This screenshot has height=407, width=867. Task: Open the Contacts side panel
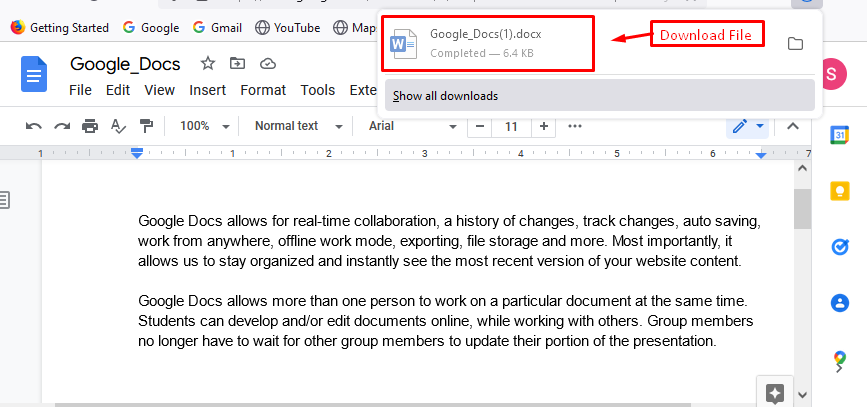coord(839,303)
